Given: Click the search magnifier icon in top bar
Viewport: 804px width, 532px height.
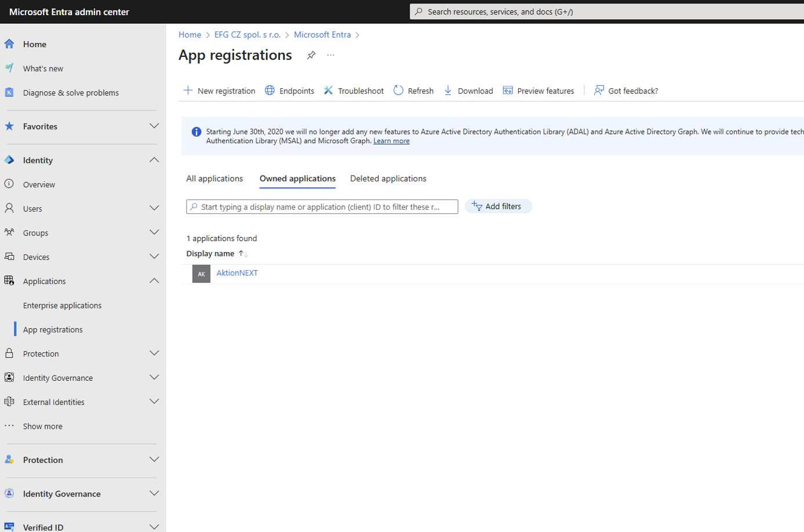Looking at the screenshot, I should [419, 12].
